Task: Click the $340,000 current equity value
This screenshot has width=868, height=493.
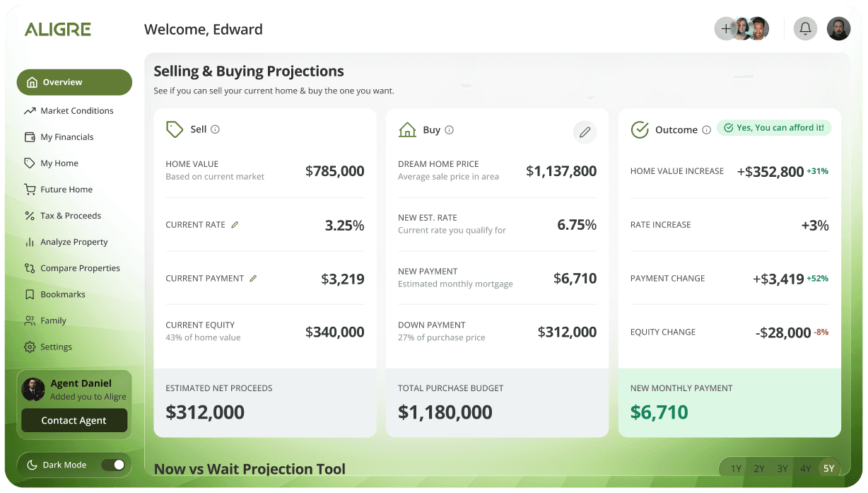Action: [x=335, y=332]
